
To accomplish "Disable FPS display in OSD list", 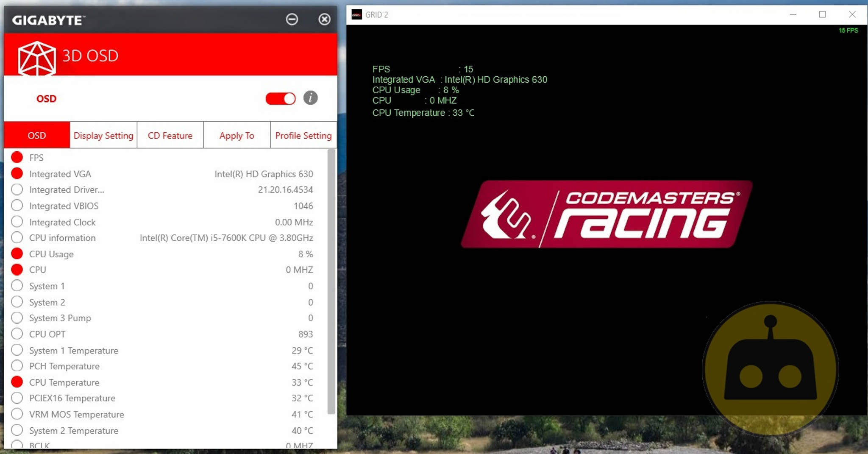I will pyautogui.click(x=17, y=157).
